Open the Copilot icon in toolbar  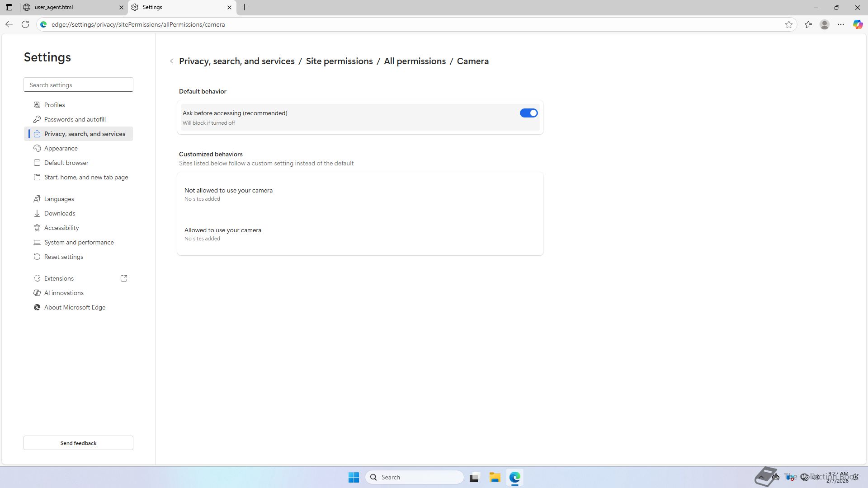click(858, 24)
